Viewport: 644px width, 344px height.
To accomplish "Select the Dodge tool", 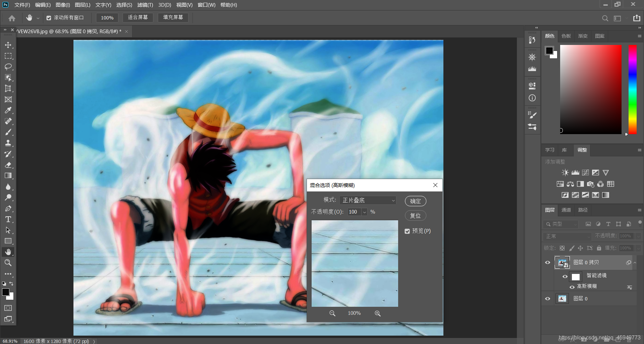I will pyautogui.click(x=8, y=197).
